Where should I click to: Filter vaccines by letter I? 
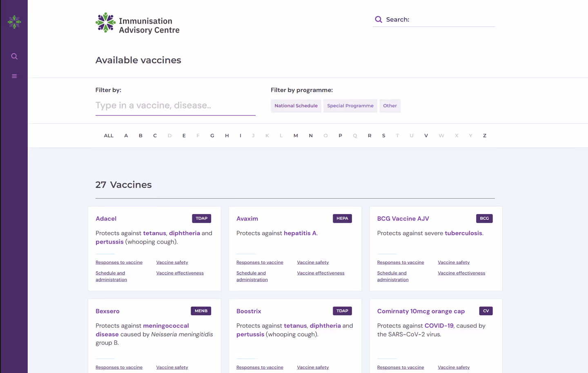pyautogui.click(x=241, y=136)
